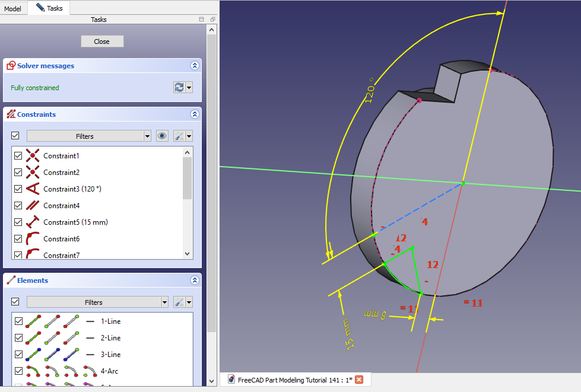Image resolution: width=581 pixels, height=392 pixels.
Task: Click the Constraint5 distance icon
Action: coord(33,222)
